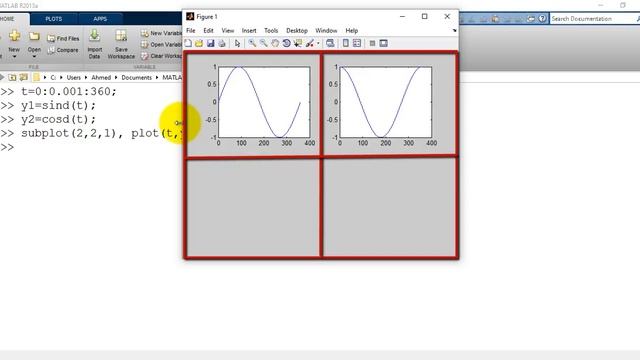Viewport: 640px width, 360px height.
Task: Click the New plus icon in MATLAB ribbon
Action: (x=14, y=36)
